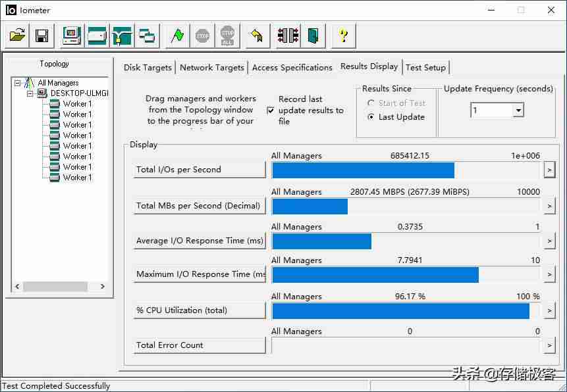The height and width of the screenshot is (392, 567).
Task: Click the 7.7941 maximum response value
Action: pos(410,260)
